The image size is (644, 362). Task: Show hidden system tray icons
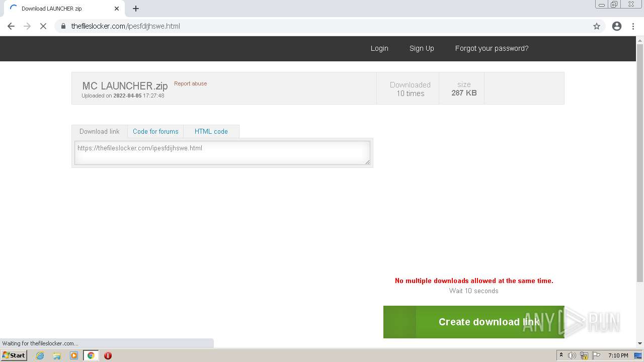[x=561, y=355]
